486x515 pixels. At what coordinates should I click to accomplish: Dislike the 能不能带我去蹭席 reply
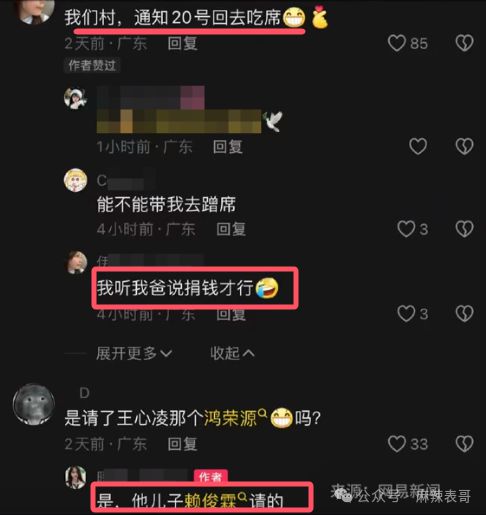click(464, 229)
